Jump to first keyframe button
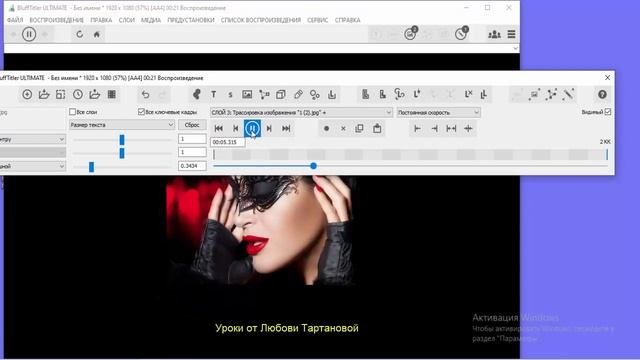 point(218,129)
